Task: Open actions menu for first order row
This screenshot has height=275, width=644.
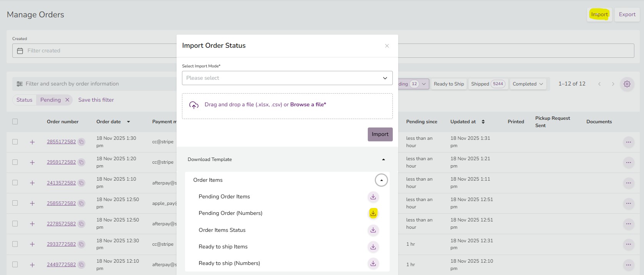Action: (628, 142)
